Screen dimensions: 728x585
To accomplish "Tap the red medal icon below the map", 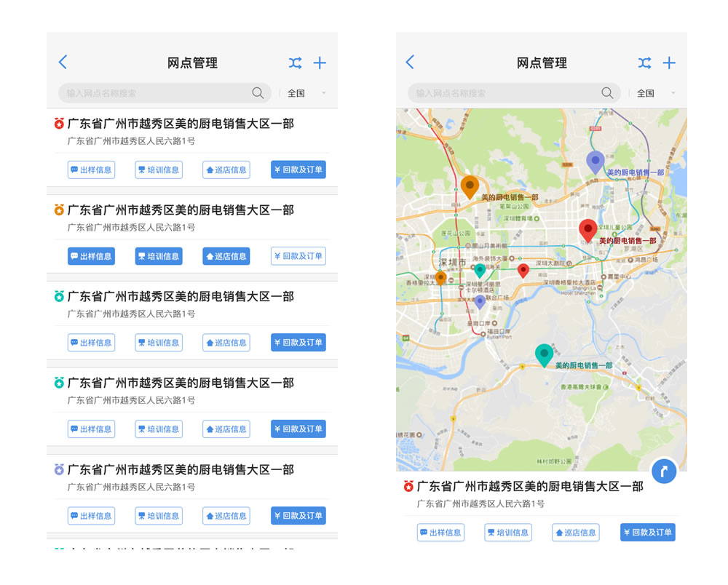I will coord(408,486).
